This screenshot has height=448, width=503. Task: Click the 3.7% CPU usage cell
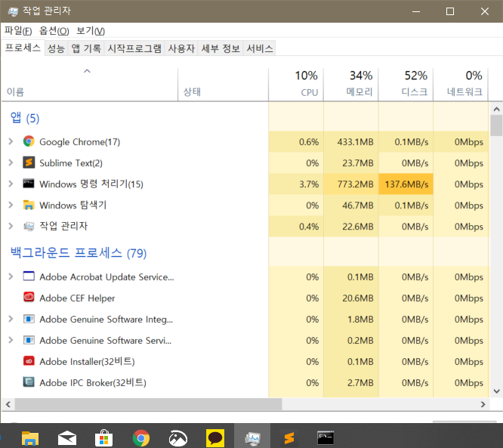[296, 184]
